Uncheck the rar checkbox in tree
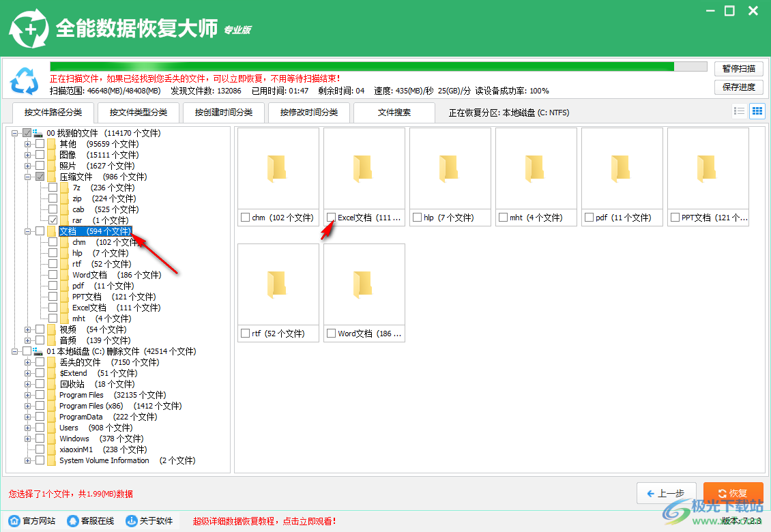Image resolution: width=771 pixels, height=532 pixels. (x=53, y=220)
